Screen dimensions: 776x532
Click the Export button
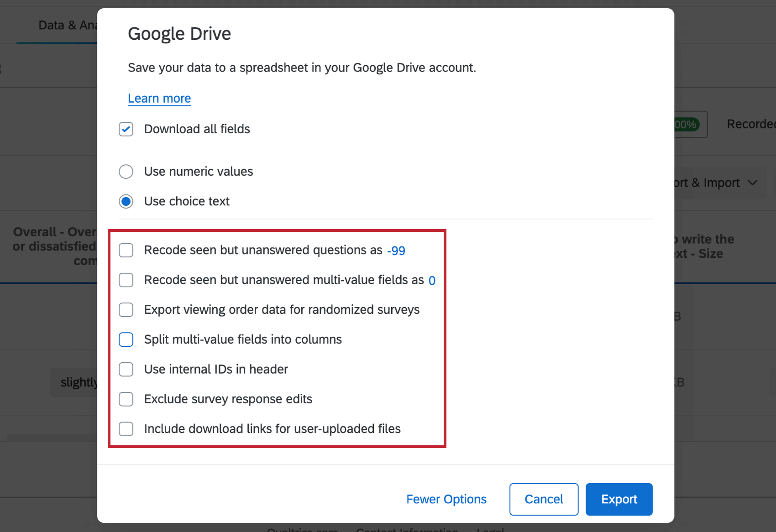point(619,499)
